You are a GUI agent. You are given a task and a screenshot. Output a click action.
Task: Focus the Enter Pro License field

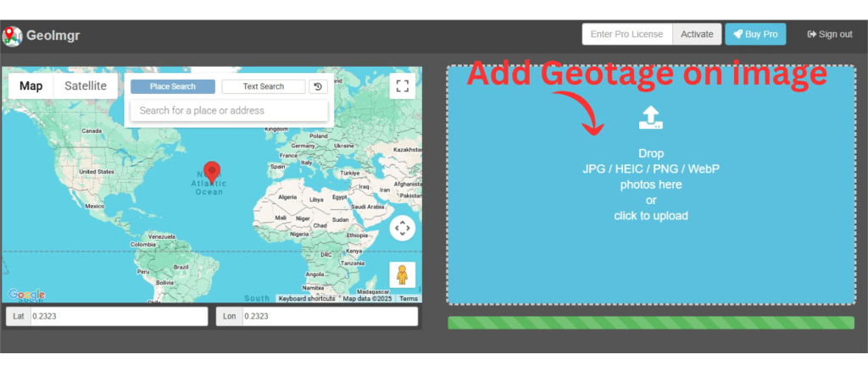627,34
